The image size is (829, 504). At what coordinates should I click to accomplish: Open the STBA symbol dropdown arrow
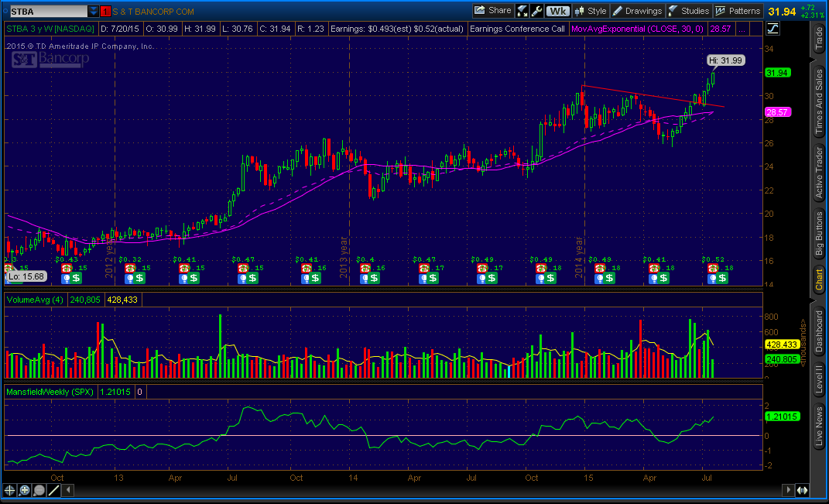(94, 12)
